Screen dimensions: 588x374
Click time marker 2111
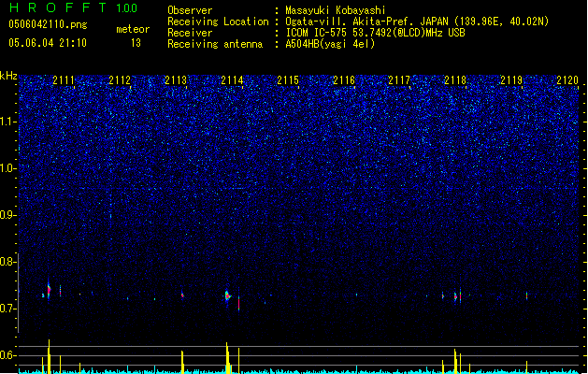pyautogui.click(x=64, y=80)
